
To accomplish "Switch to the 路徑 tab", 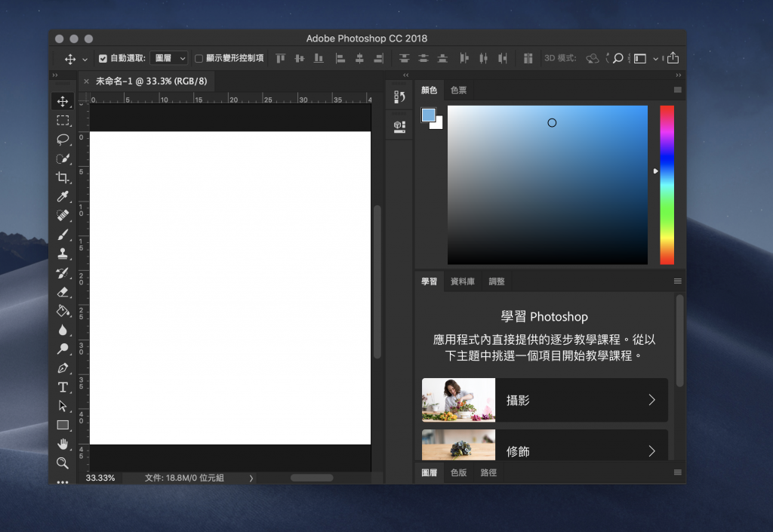I will [x=488, y=472].
